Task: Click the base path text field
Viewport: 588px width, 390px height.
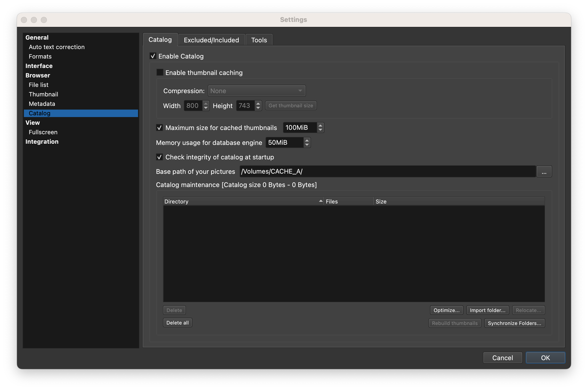Action: click(x=387, y=172)
